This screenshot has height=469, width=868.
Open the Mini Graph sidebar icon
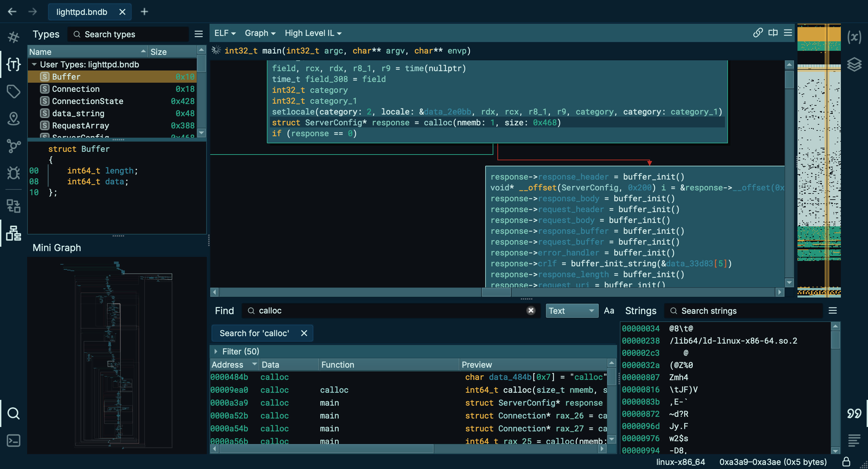coord(14,233)
